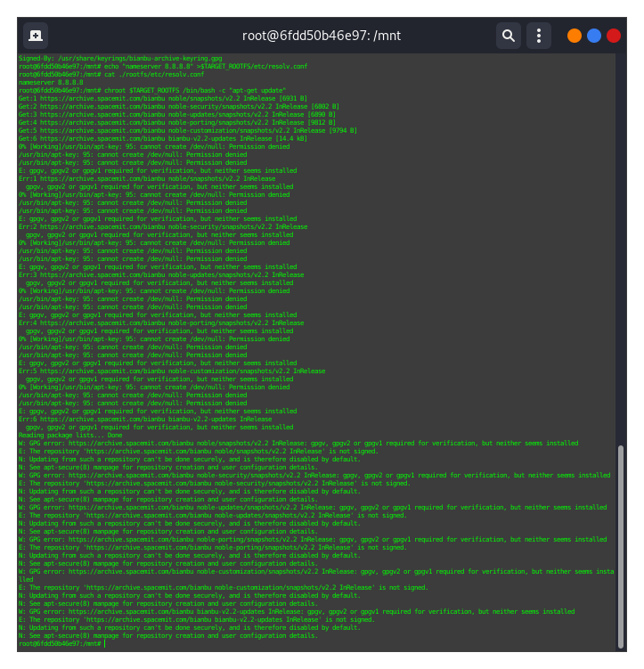Click the 'Reading package lists... Done' line
This screenshot has height=669, width=644.
[x=60, y=435]
